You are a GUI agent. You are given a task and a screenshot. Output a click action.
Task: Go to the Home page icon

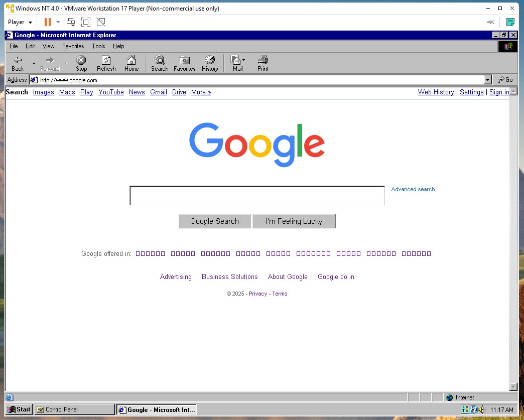point(132,64)
